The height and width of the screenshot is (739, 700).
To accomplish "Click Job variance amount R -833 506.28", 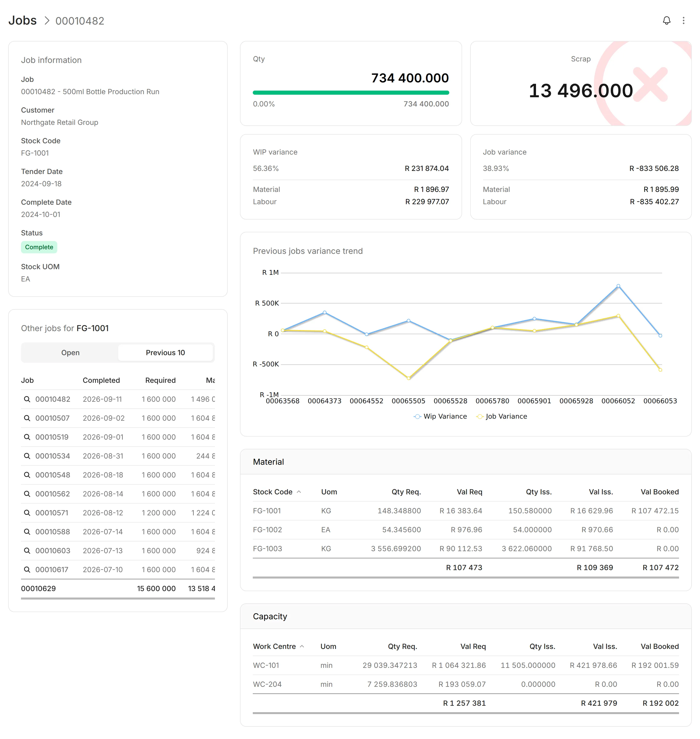I will coord(654,168).
